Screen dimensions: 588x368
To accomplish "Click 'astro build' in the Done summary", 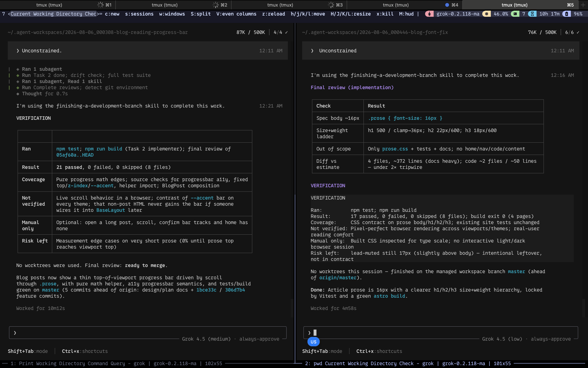I will [389, 296].
